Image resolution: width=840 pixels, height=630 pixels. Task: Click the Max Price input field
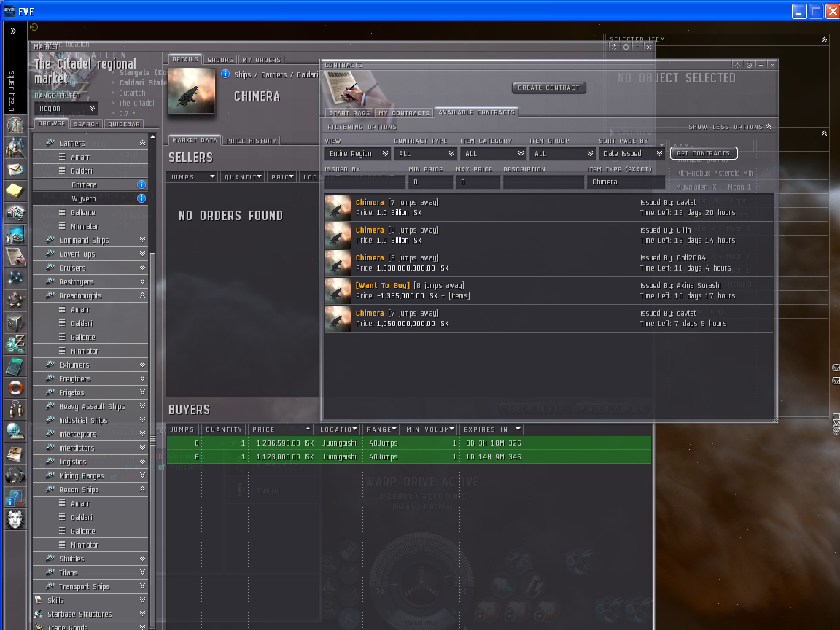(x=478, y=182)
